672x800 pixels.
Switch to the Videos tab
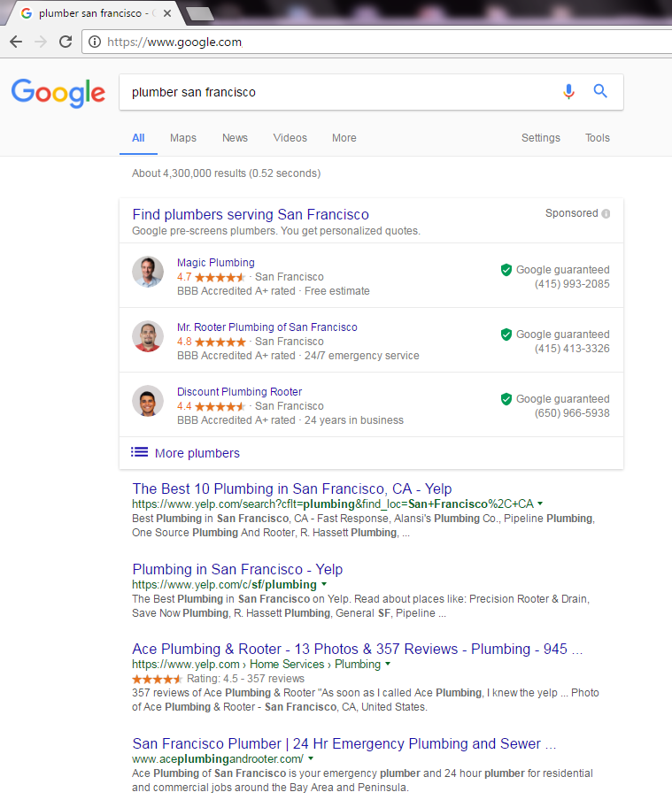[290, 138]
